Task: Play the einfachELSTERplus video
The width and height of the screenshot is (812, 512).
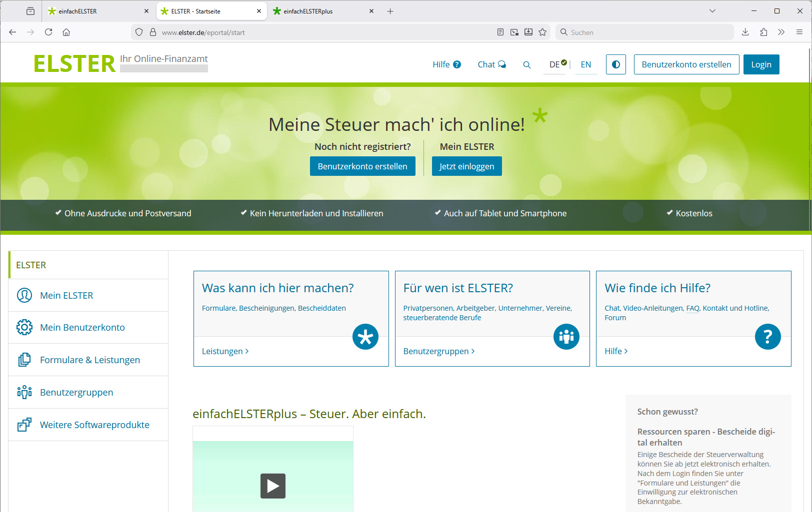Action: pos(272,486)
